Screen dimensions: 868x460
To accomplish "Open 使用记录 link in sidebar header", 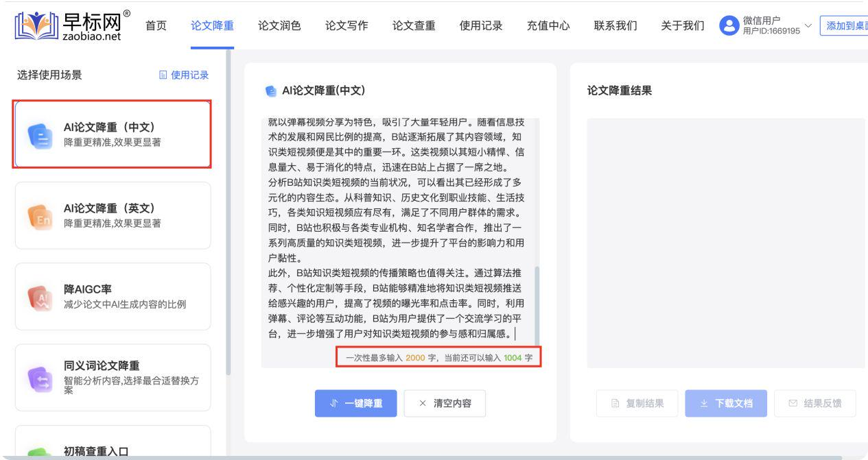I will click(183, 75).
